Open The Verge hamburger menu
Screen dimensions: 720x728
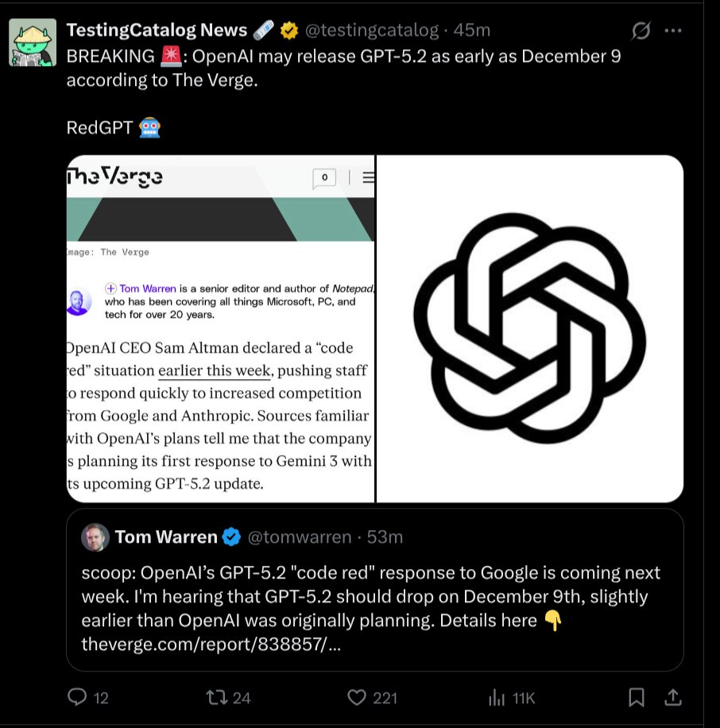click(x=368, y=178)
